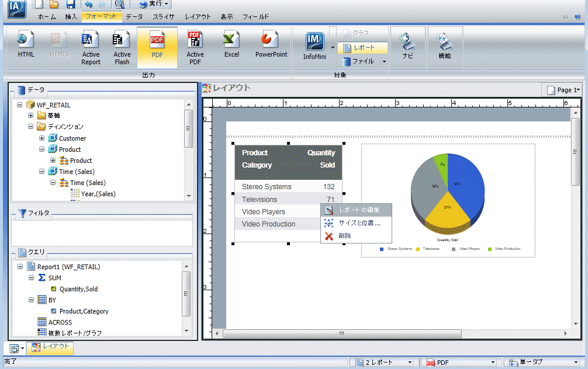The image size is (588, 369).
Task: Click the preview magnifier icon in quick access toolbar
Action: point(120,4)
